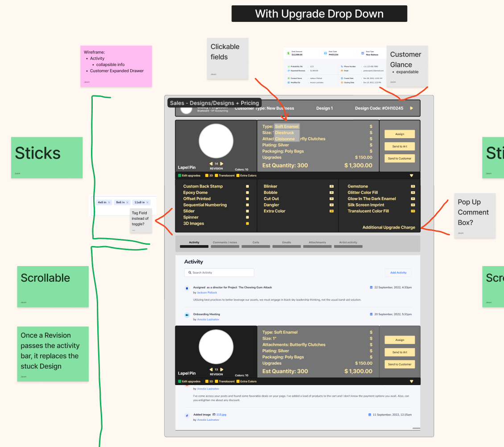Collapse upgrades dropdown arrow under revision 14 card
Image resolution: width=504 pixels, height=447 pixels.
coord(411,176)
